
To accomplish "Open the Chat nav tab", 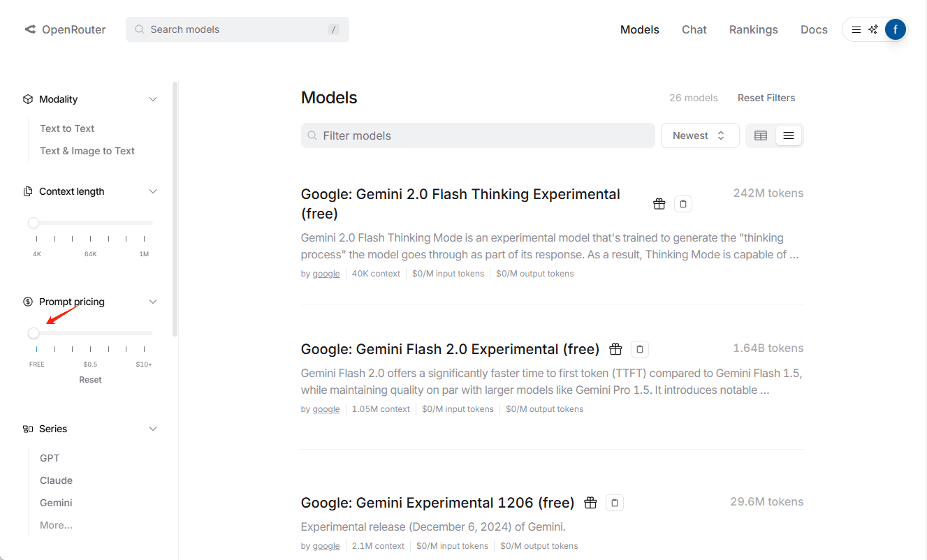I will pyautogui.click(x=694, y=29).
